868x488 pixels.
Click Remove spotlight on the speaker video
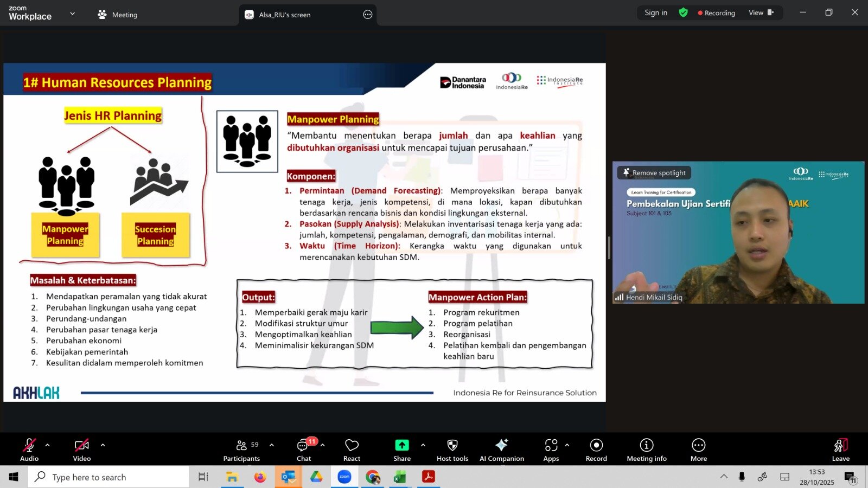click(654, 173)
